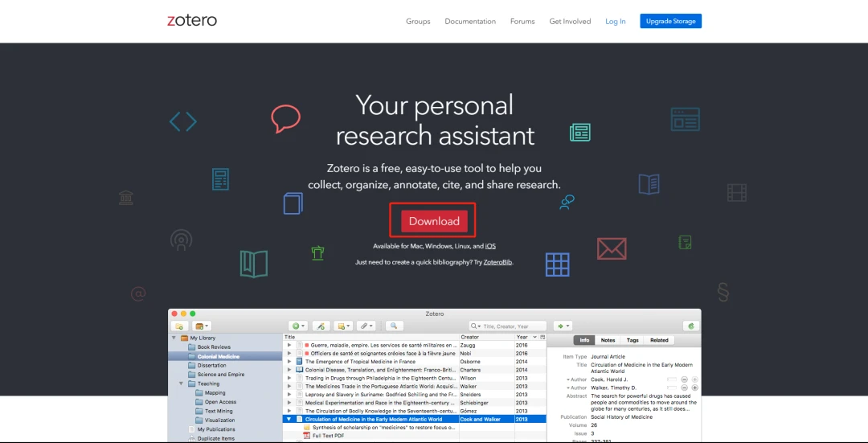Select the Dissertation collection

(211, 366)
